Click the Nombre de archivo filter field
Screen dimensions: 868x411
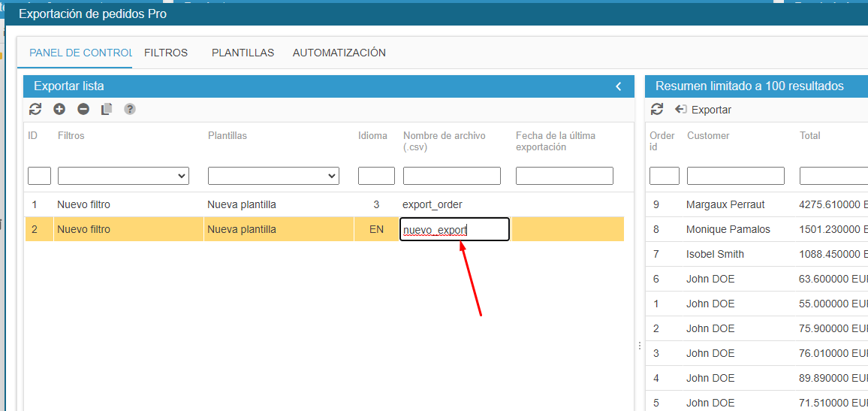(451, 176)
